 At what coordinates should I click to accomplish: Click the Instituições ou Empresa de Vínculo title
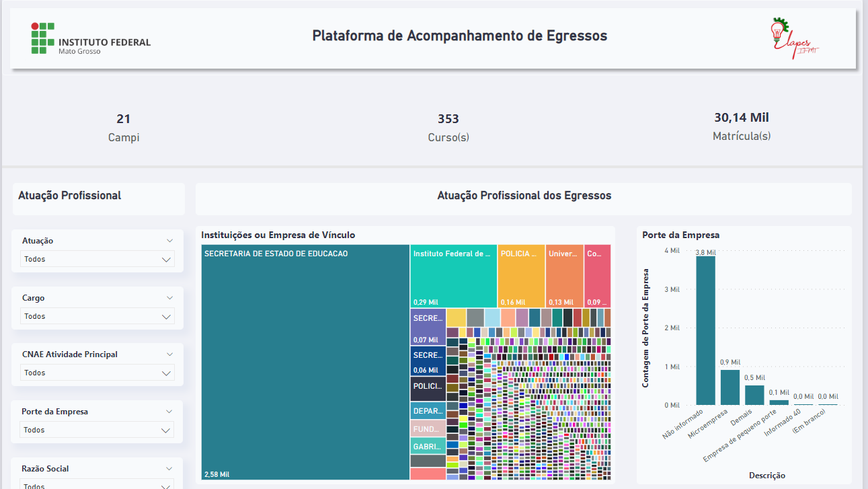point(278,235)
